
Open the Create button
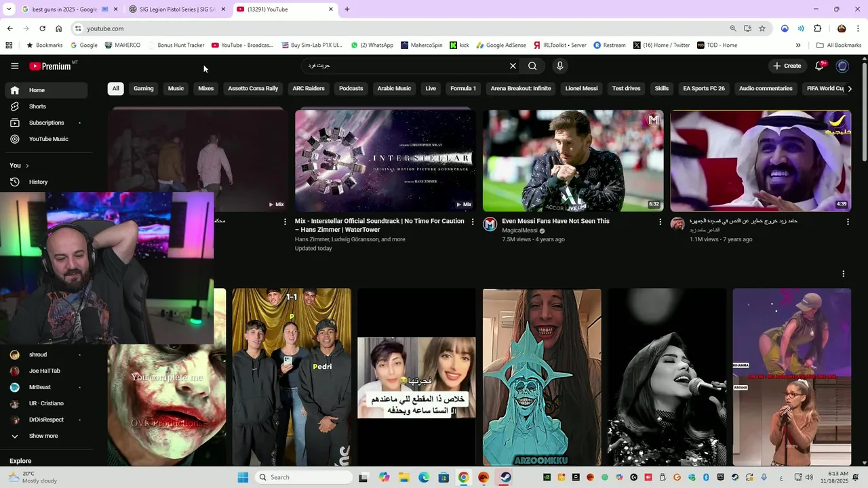pyautogui.click(x=787, y=66)
